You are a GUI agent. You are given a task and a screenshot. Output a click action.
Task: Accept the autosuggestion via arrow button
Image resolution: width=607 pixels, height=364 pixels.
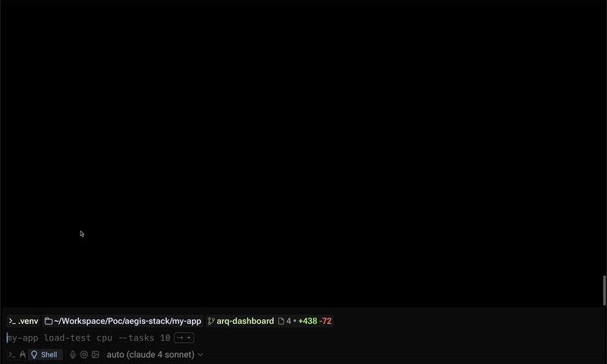tap(180, 337)
